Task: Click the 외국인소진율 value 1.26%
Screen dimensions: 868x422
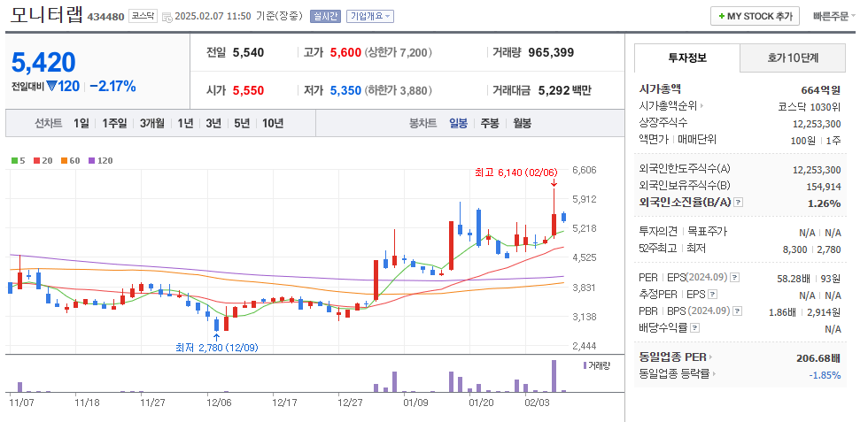Action: pos(824,203)
